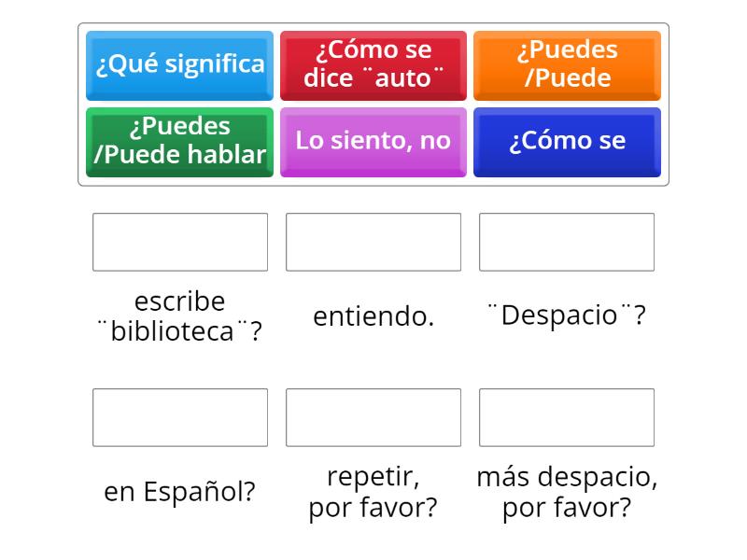Screen dimensions: 747x560
Task: Click the box above más despacio, por favor?
Action: 566,416
